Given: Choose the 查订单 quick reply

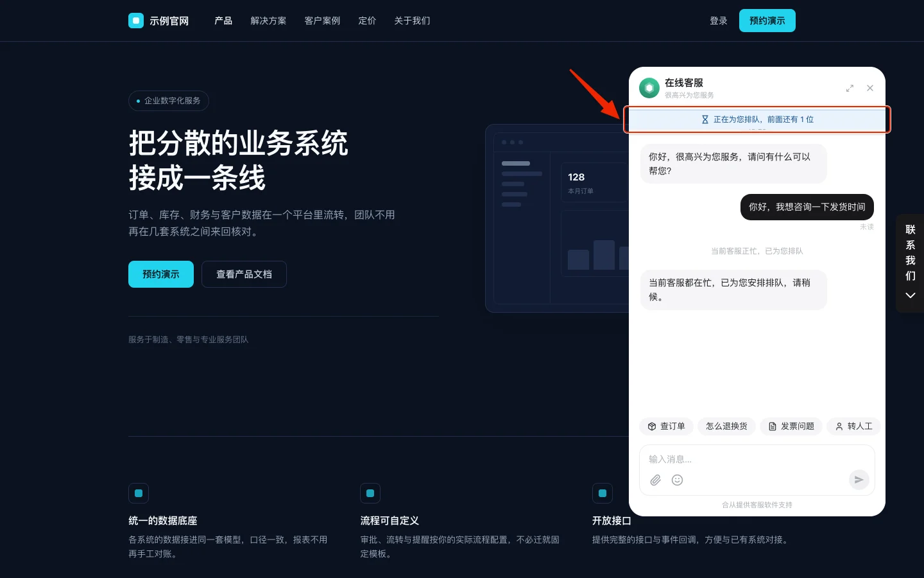Looking at the screenshot, I should click(x=666, y=426).
